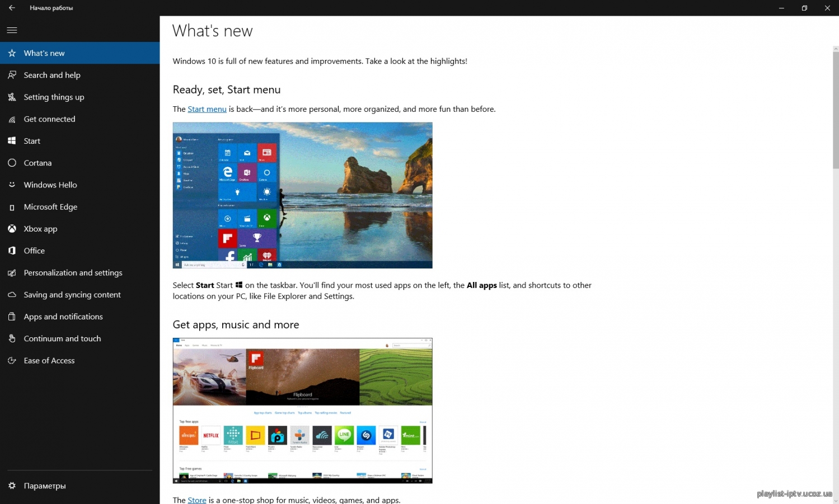Click the Continuum and touch hand icon

pos(12,338)
